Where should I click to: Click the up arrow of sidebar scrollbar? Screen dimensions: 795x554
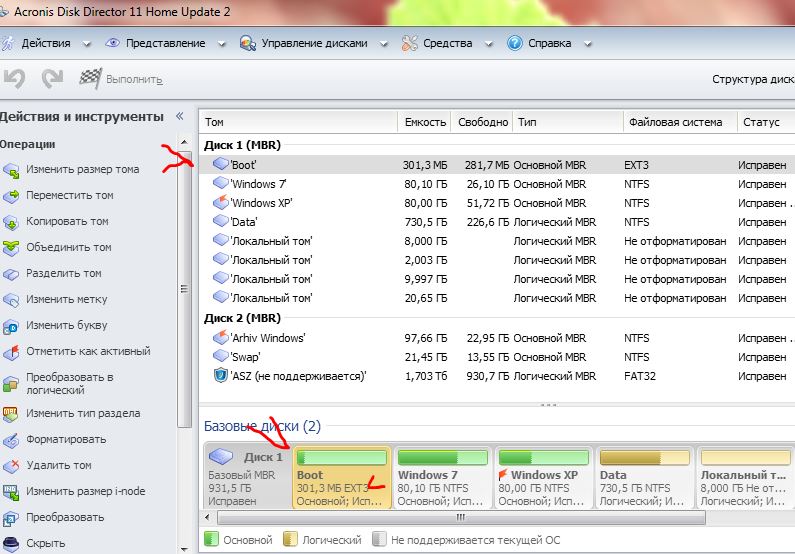pos(184,142)
